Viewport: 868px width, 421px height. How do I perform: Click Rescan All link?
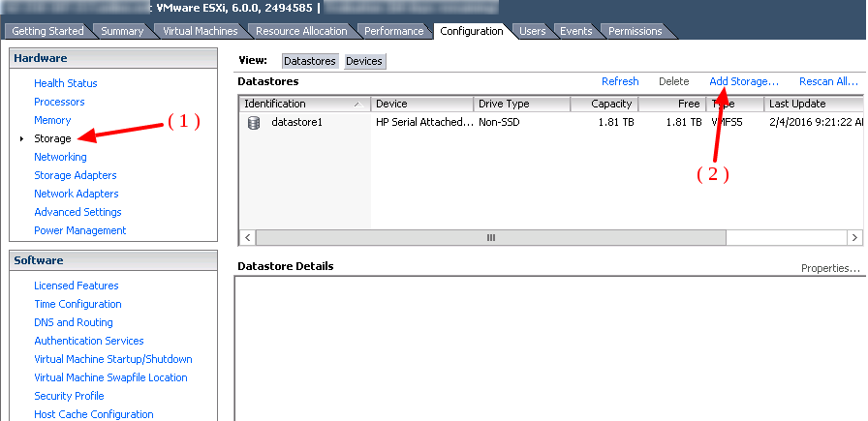828,81
